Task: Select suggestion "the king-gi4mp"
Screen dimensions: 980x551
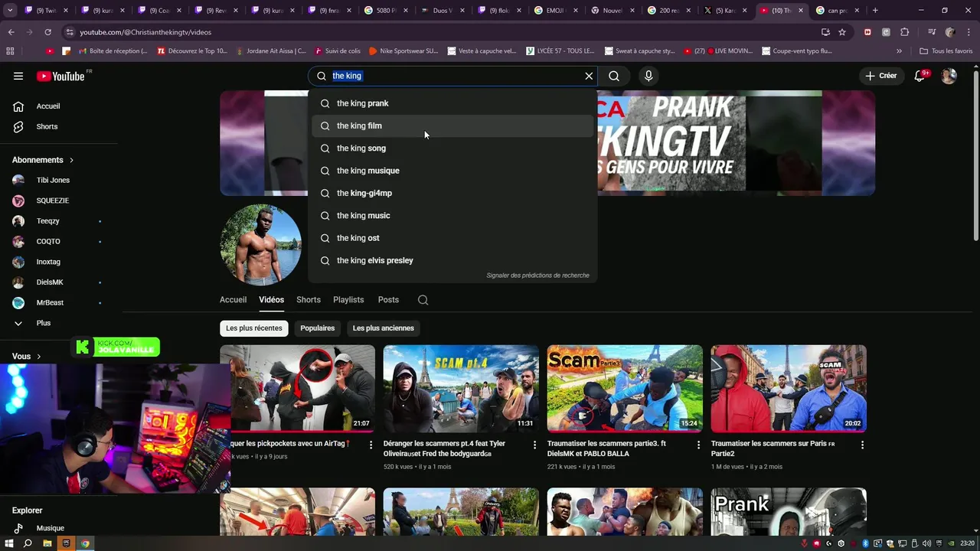Action: [x=452, y=193]
